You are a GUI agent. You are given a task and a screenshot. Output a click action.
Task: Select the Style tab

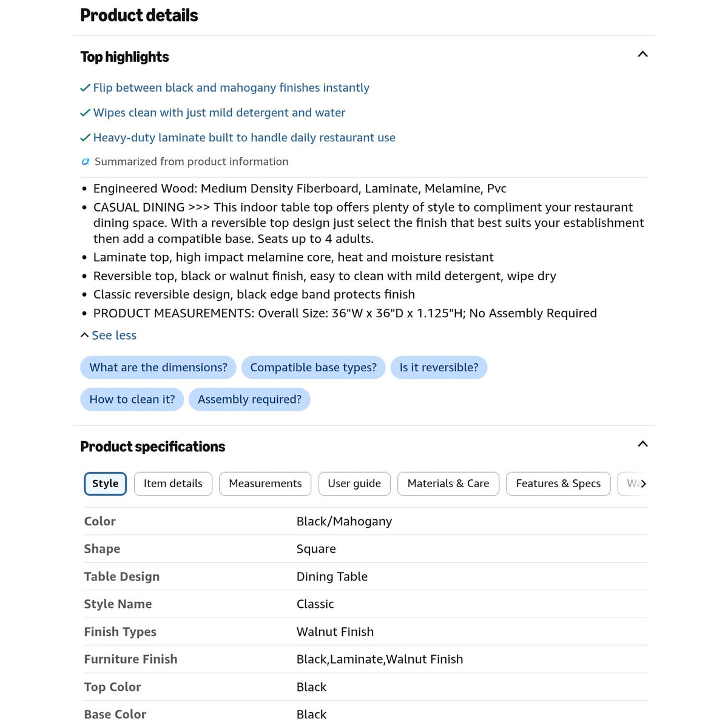click(105, 484)
